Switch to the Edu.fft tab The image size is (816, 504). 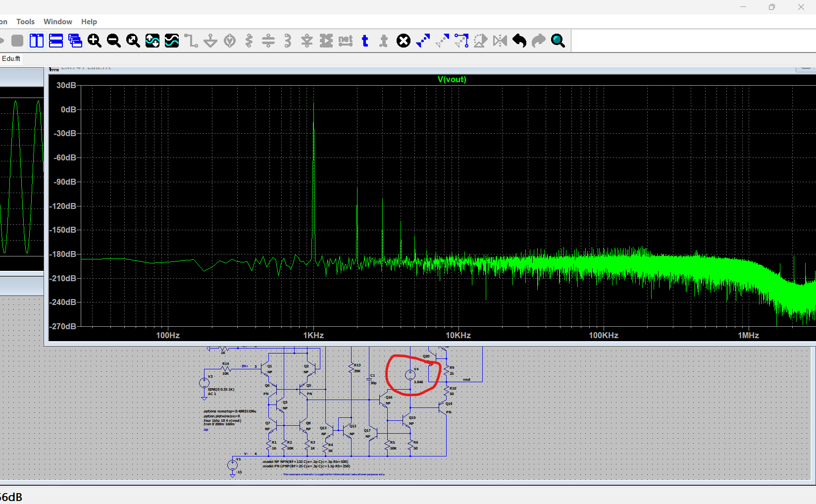(x=11, y=58)
